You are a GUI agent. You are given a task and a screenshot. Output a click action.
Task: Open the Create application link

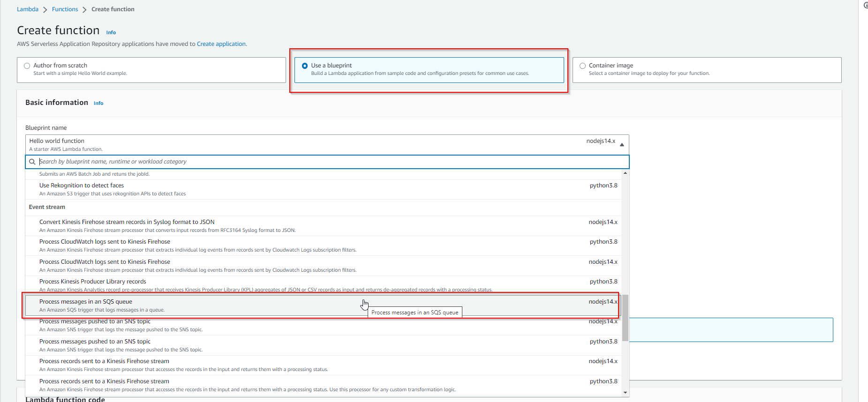tap(221, 44)
